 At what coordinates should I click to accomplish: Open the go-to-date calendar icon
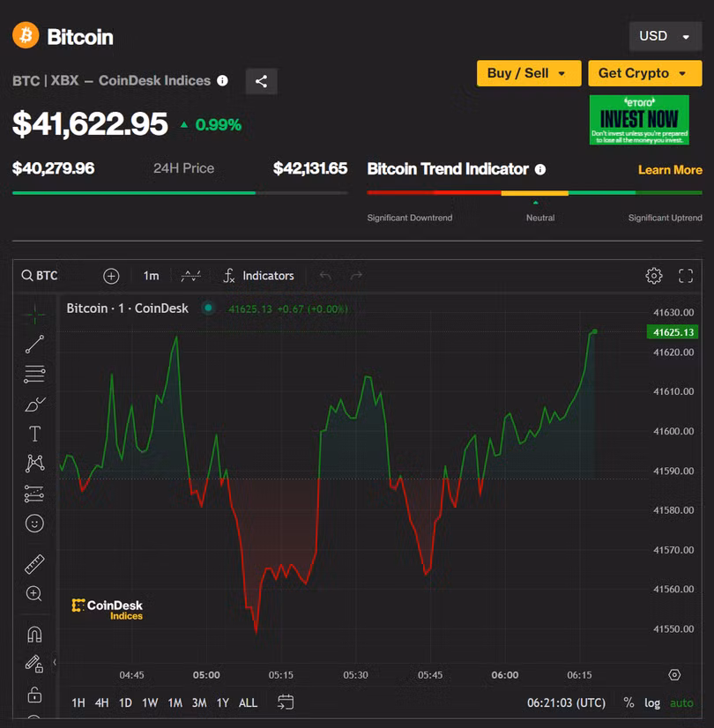286,702
